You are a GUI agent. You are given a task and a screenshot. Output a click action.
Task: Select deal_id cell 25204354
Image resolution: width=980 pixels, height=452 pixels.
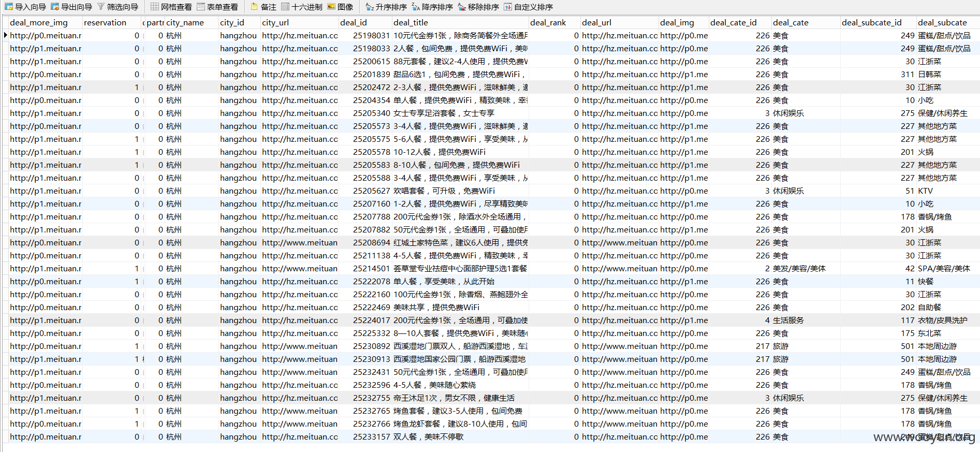(365, 100)
